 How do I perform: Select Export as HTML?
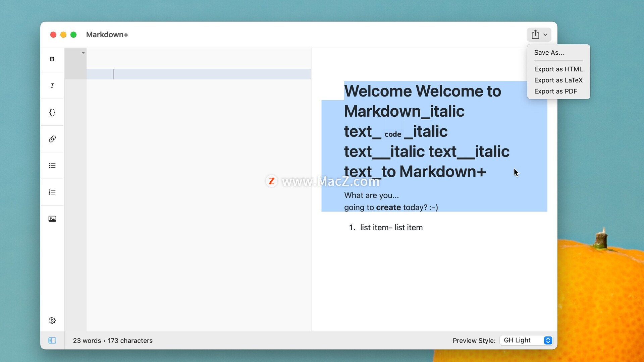pyautogui.click(x=558, y=69)
